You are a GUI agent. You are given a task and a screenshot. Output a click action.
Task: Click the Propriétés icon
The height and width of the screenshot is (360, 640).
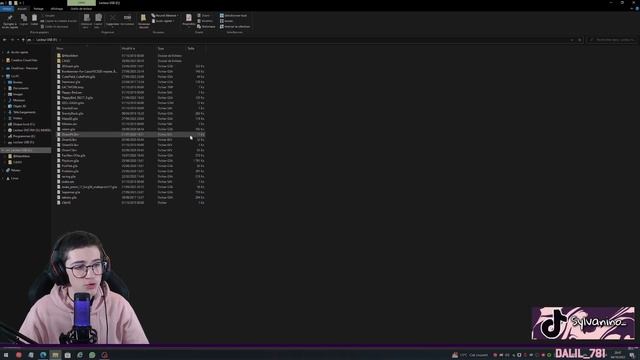point(189,18)
